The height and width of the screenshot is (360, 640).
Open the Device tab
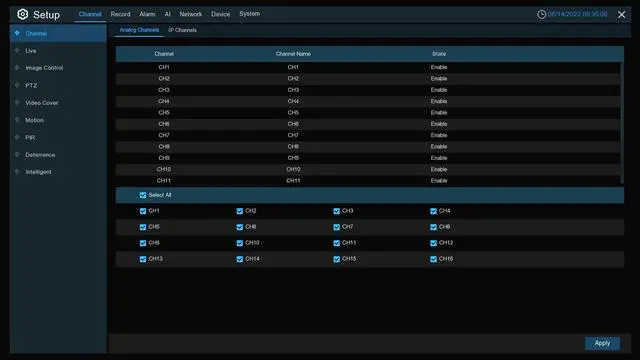(220, 14)
